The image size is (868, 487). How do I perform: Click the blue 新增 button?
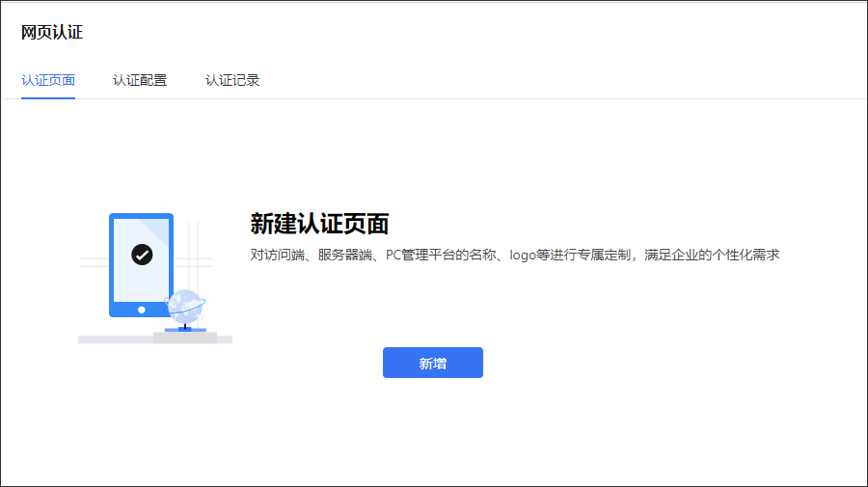[x=433, y=363]
